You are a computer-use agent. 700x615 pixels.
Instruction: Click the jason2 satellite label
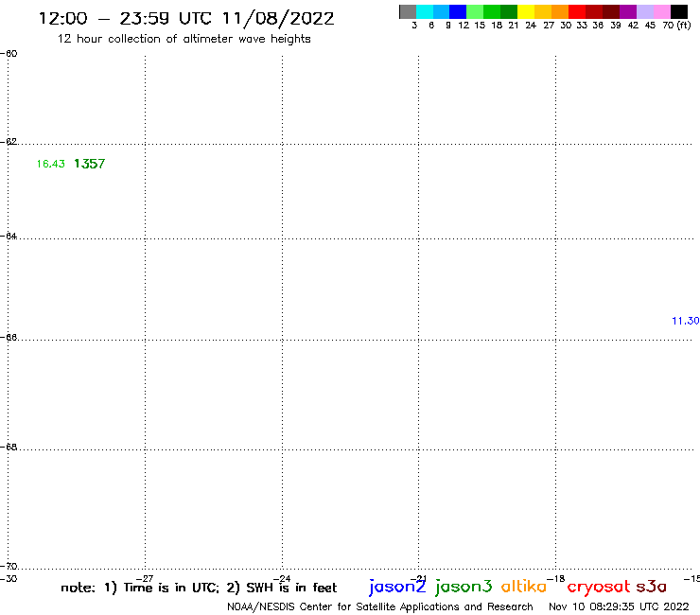(x=397, y=587)
